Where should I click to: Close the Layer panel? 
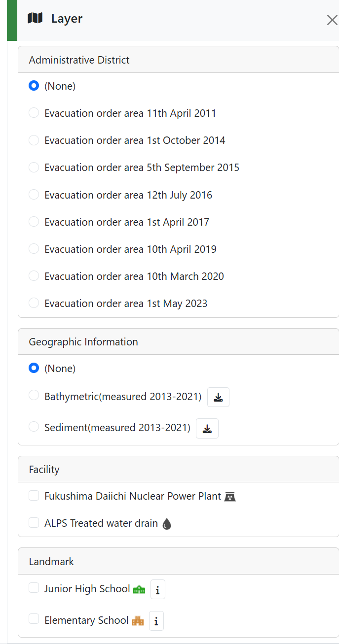pos(332,20)
